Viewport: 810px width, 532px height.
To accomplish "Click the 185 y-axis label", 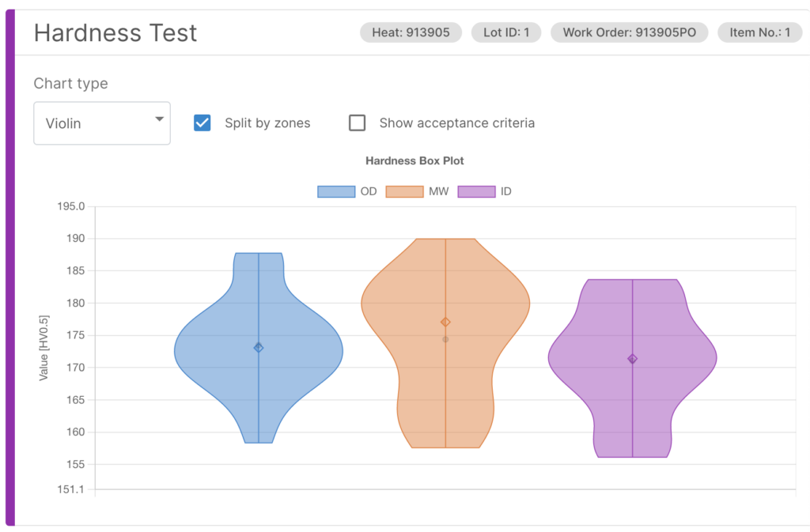I will [x=75, y=271].
